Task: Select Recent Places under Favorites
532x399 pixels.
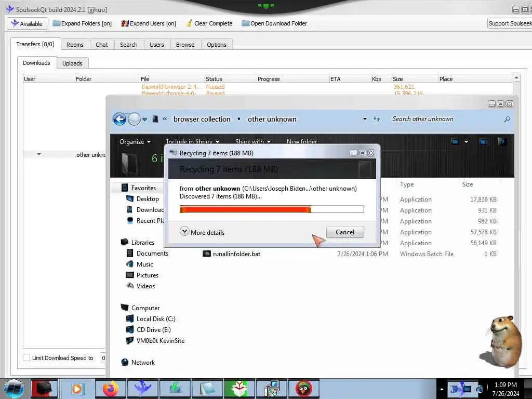Action: point(145,220)
